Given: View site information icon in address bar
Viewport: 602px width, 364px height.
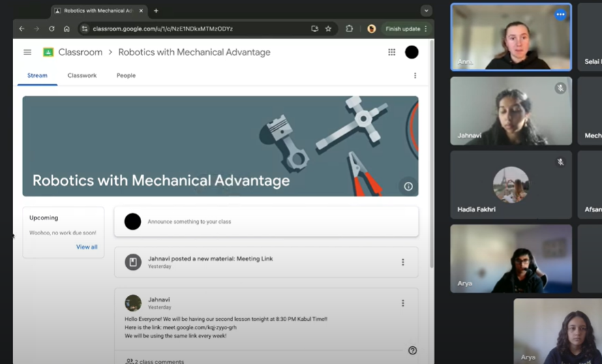Looking at the screenshot, I should pyautogui.click(x=85, y=29).
